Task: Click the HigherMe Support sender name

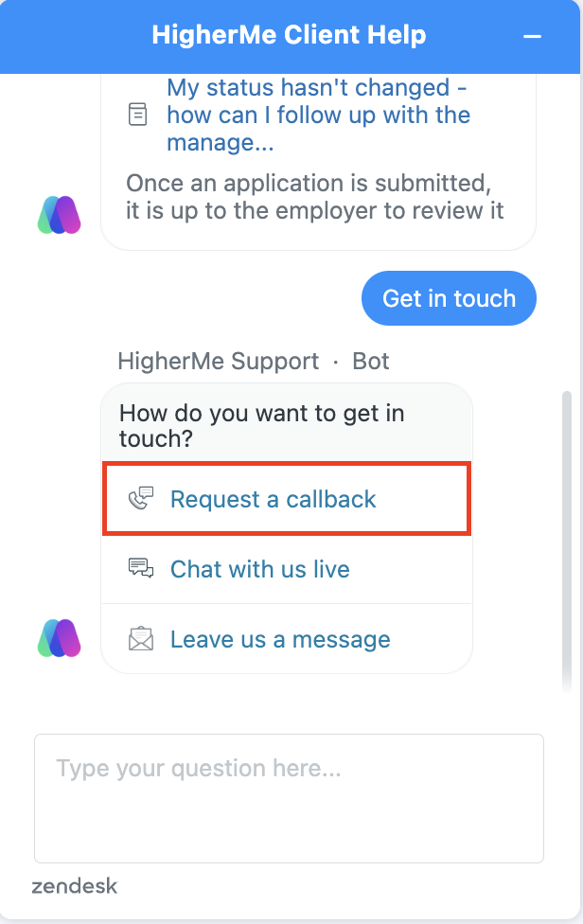Action: 218,361
